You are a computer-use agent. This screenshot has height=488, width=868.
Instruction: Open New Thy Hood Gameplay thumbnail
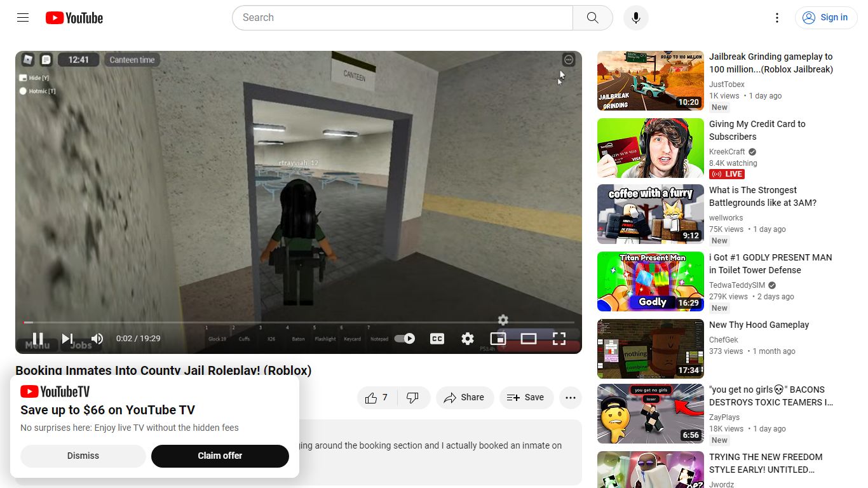(651, 349)
